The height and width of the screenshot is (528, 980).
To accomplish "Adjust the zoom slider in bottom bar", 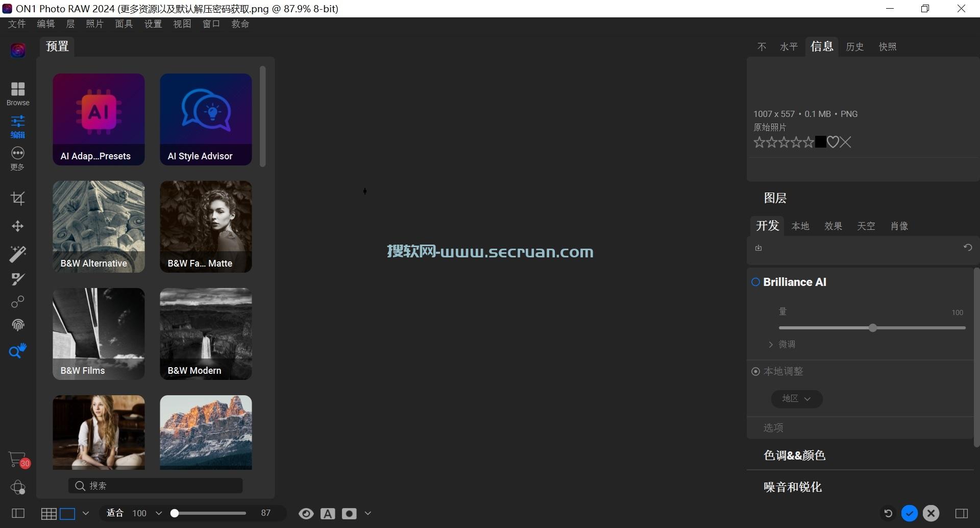I will pos(208,513).
